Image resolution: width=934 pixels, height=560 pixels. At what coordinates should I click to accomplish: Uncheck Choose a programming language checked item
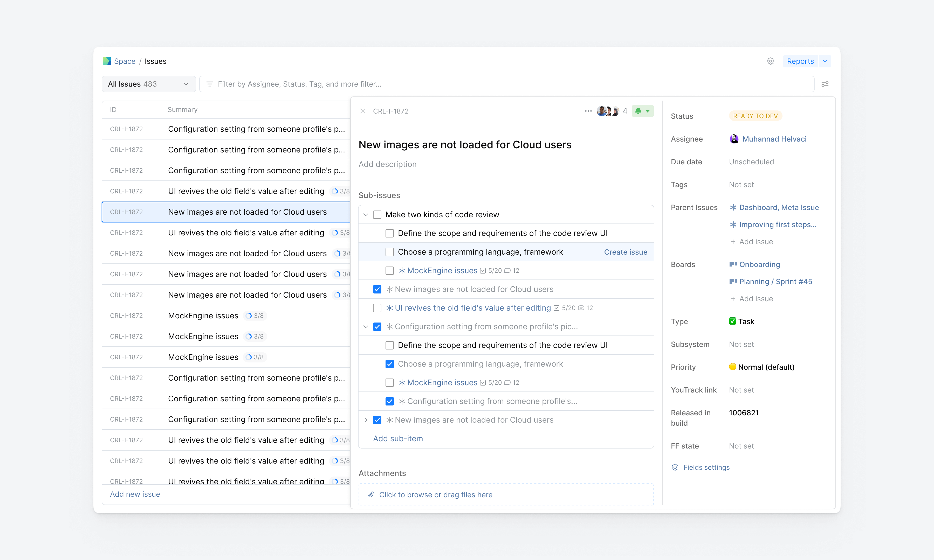point(389,364)
